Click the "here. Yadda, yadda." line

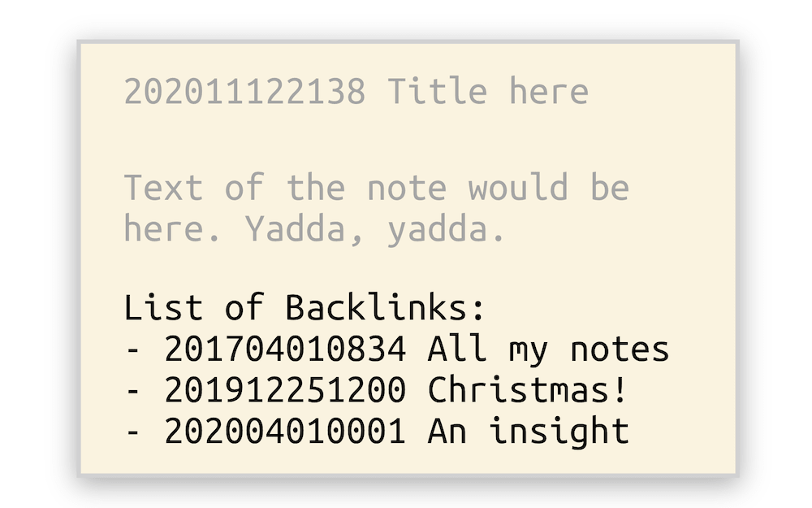(x=314, y=228)
